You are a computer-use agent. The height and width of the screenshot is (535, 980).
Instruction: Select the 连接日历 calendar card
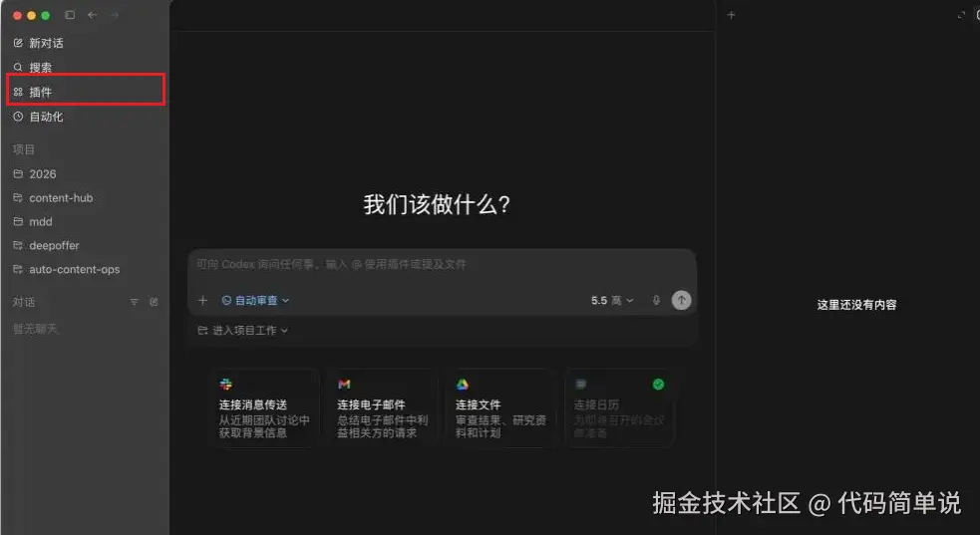[x=619, y=407]
